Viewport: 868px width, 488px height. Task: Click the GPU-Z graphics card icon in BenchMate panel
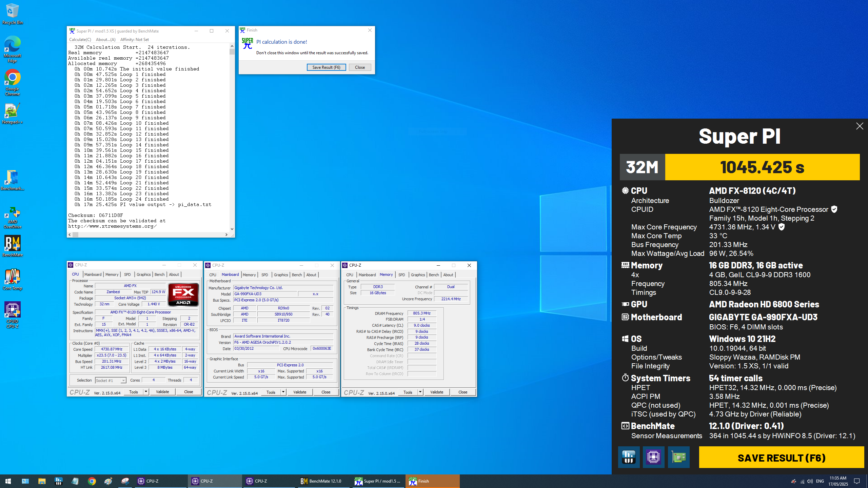[x=678, y=457]
